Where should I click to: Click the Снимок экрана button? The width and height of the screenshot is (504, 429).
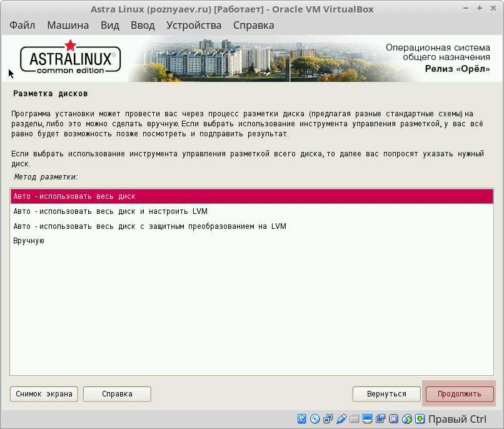44,394
